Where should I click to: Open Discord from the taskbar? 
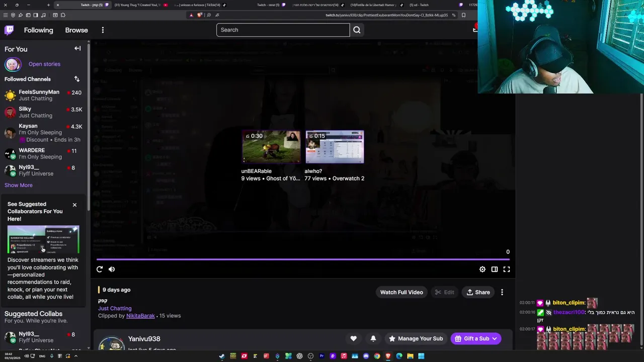click(366, 356)
